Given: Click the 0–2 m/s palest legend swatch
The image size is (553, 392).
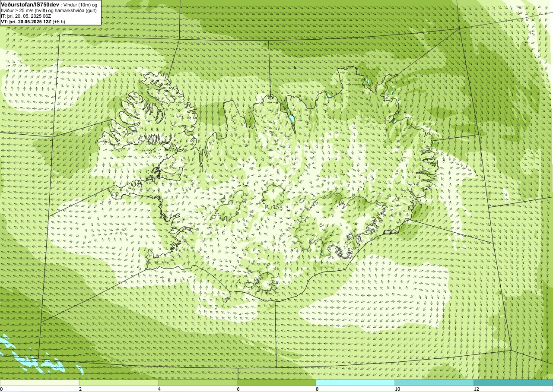Looking at the screenshot, I should [39, 383].
